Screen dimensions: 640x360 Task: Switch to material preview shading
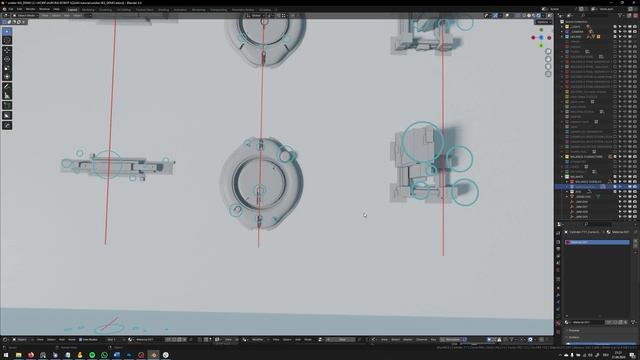tap(534, 16)
